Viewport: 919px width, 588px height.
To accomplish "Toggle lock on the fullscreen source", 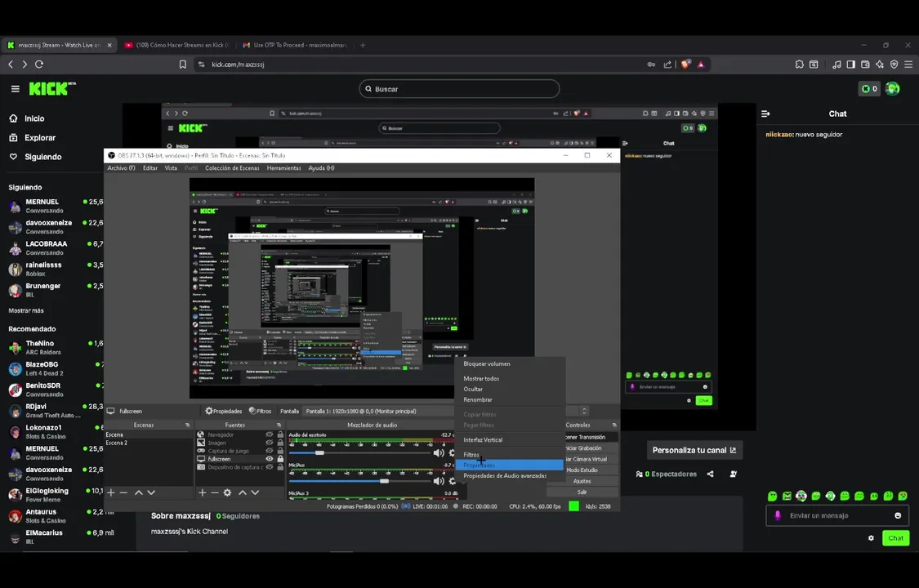I will coord(280,459).
